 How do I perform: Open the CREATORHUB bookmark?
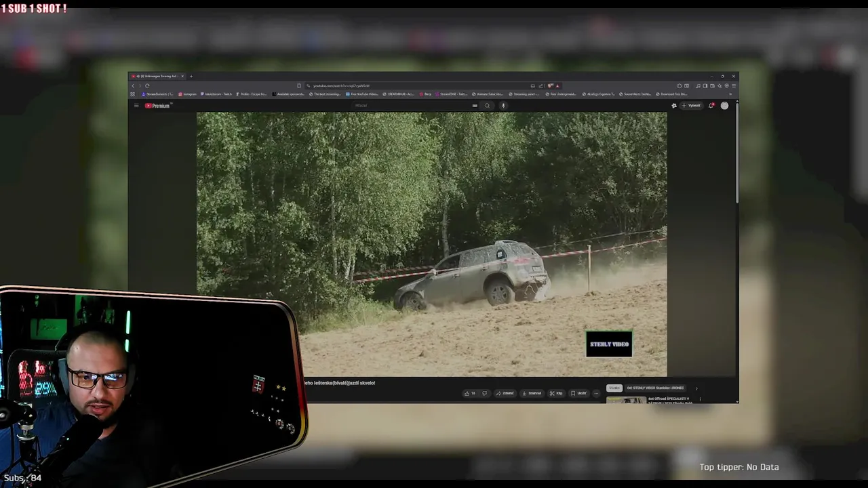(x=398, y=94)
